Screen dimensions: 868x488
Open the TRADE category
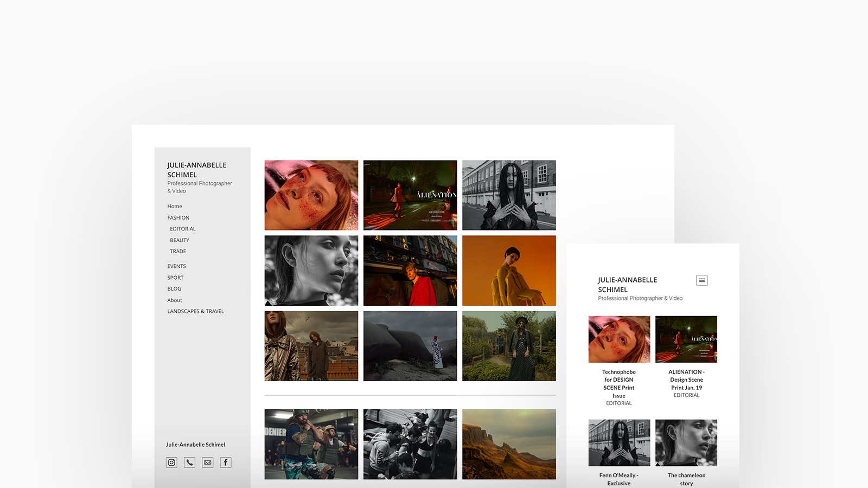[178, 252]
